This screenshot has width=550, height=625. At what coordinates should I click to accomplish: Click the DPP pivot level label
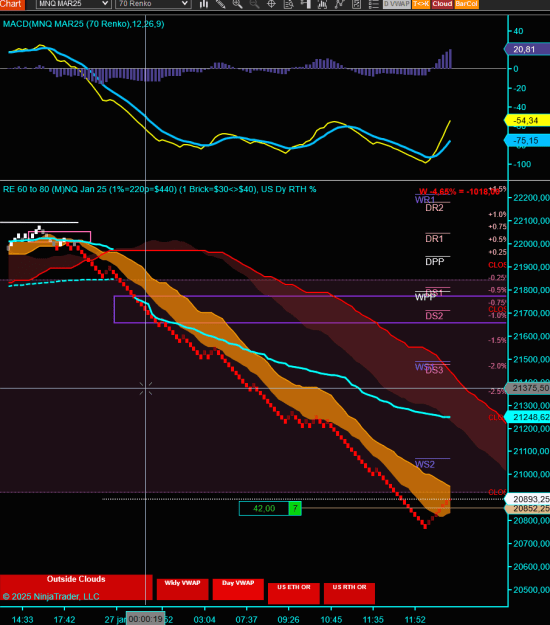point(435,262)
